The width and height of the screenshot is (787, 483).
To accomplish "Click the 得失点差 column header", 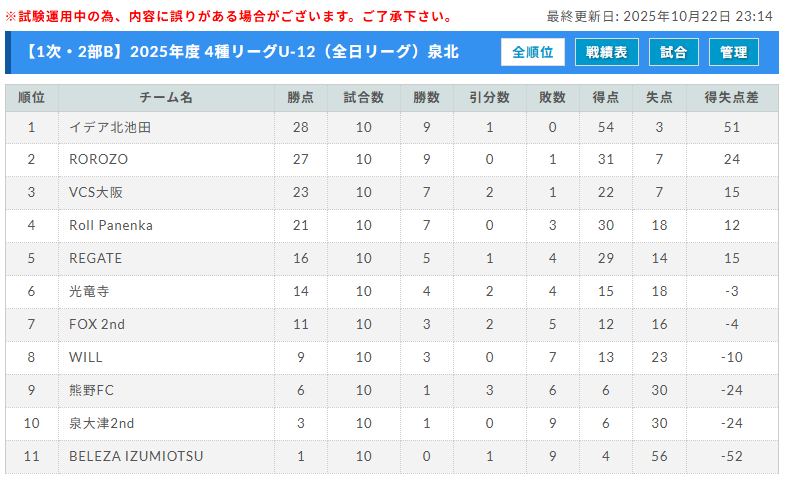I will point(732,97).
